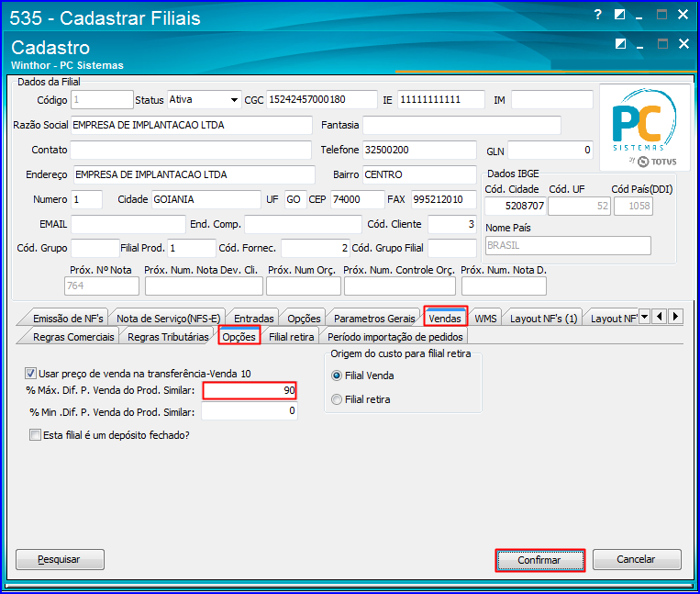This screenshot has width=700, height=594.
Task: Switch to the Emissão de NF's tab
Action: [68, 319]
